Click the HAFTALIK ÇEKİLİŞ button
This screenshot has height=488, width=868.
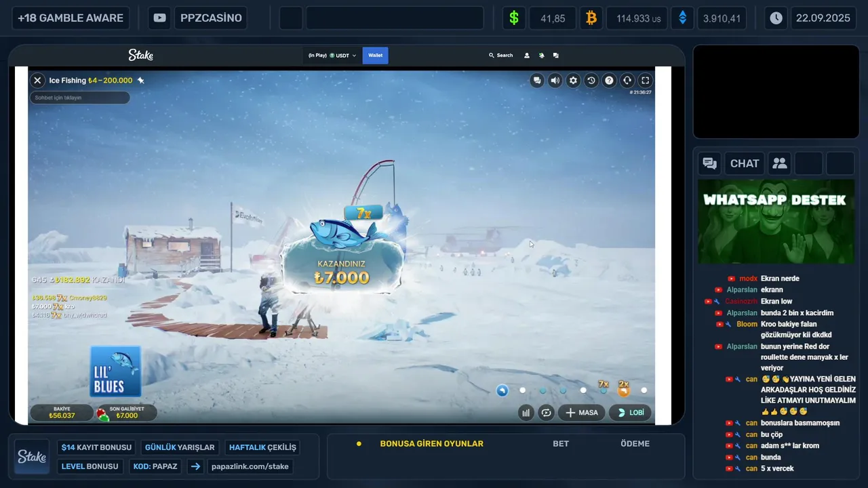click(262, 447)
